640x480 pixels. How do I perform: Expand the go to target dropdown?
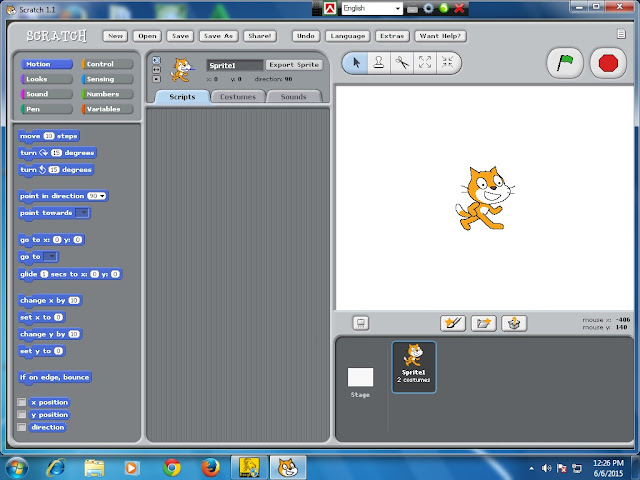coord(51,256)
